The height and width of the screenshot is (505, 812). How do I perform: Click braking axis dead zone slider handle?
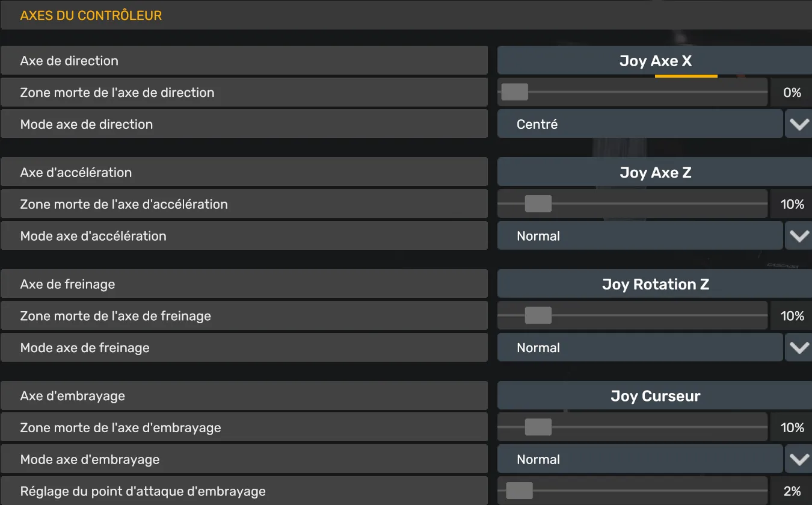tap(538, 315)
